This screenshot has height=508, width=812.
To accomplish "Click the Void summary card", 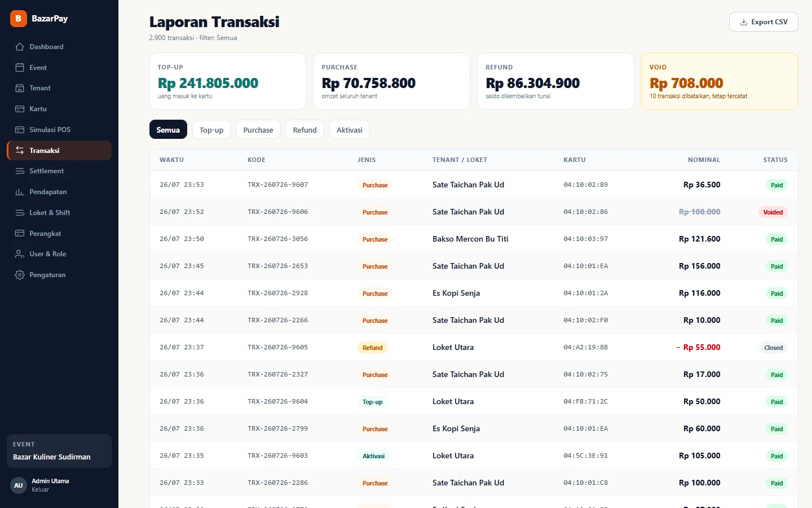I will 720,81.
